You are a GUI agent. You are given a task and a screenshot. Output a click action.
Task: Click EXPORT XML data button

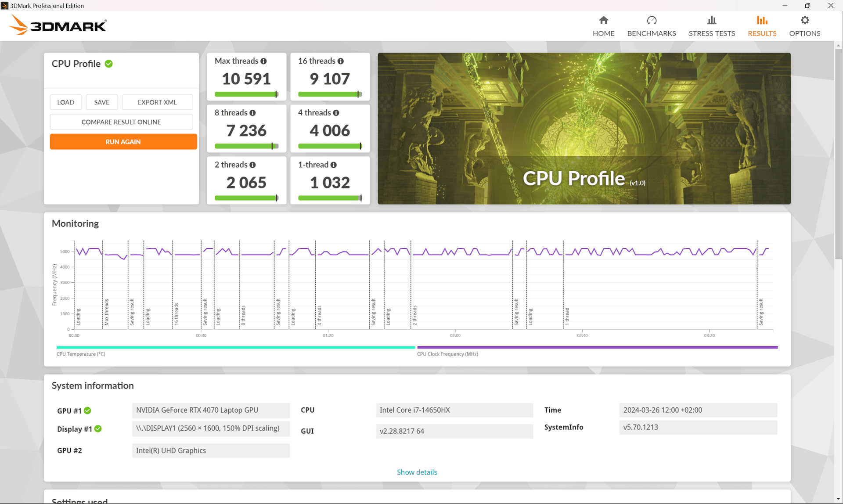coord(158,102)
